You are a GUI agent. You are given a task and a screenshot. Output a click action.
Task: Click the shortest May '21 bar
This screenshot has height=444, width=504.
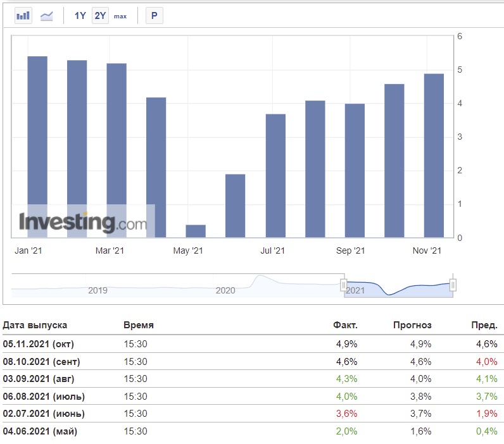(x=196, y=231)
